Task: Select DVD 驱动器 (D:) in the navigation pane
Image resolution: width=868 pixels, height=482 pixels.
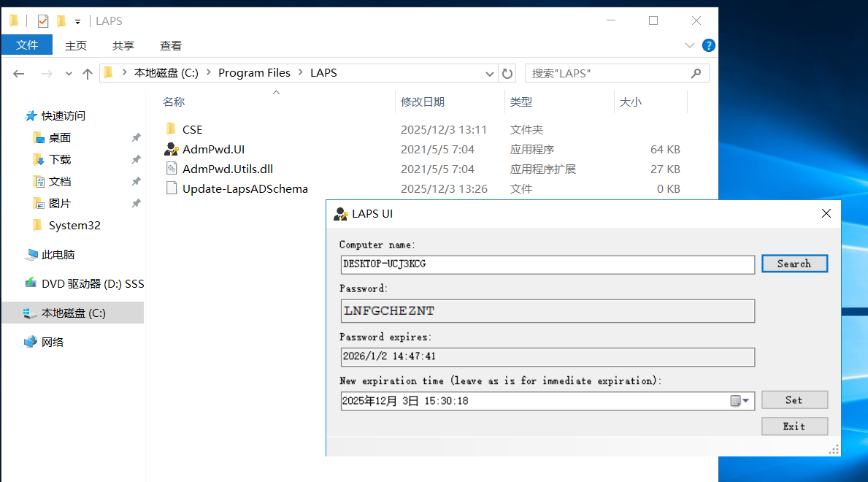Action: pyautogui.click(x=93, y=283)
